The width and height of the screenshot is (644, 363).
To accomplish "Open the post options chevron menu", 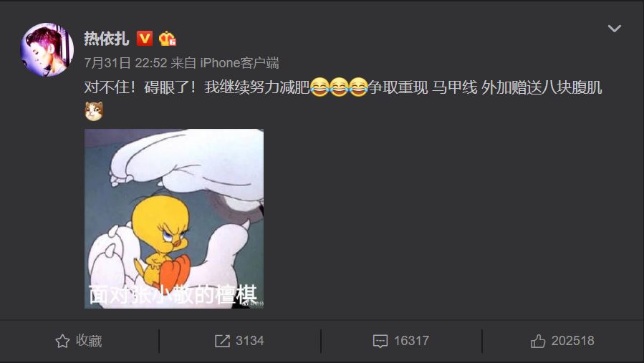I will click(x=615, y=29).
